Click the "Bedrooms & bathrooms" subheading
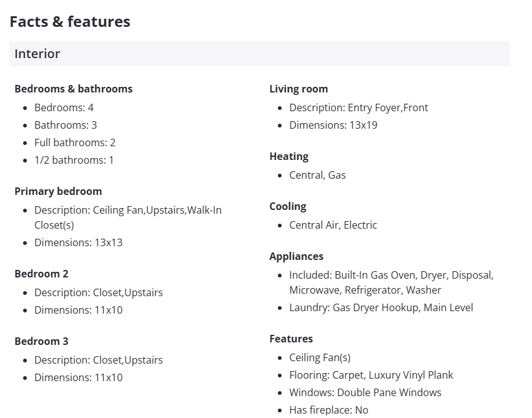Image resolution: width=532 pixels, height=418 pixels. tap(73, 89)
